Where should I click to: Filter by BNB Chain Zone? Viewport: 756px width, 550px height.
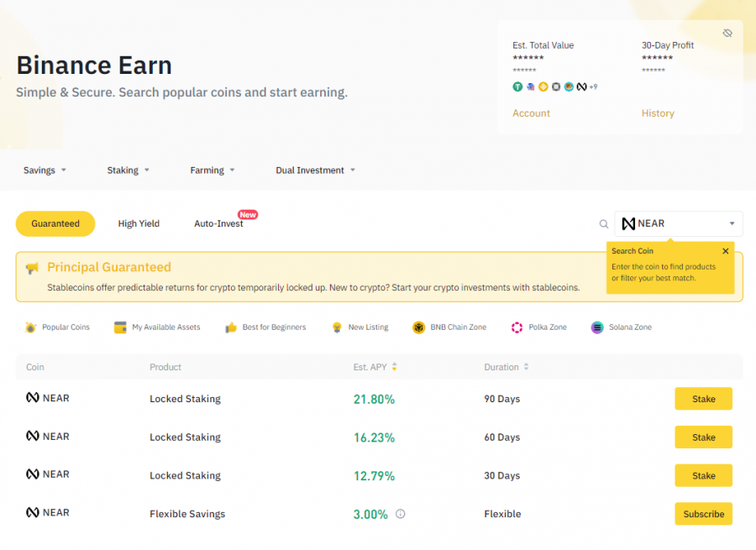click(449, 327)
